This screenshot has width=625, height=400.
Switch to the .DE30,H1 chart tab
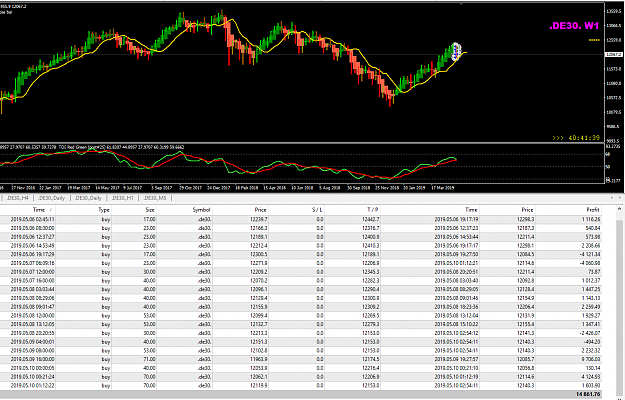pos(122,198)
